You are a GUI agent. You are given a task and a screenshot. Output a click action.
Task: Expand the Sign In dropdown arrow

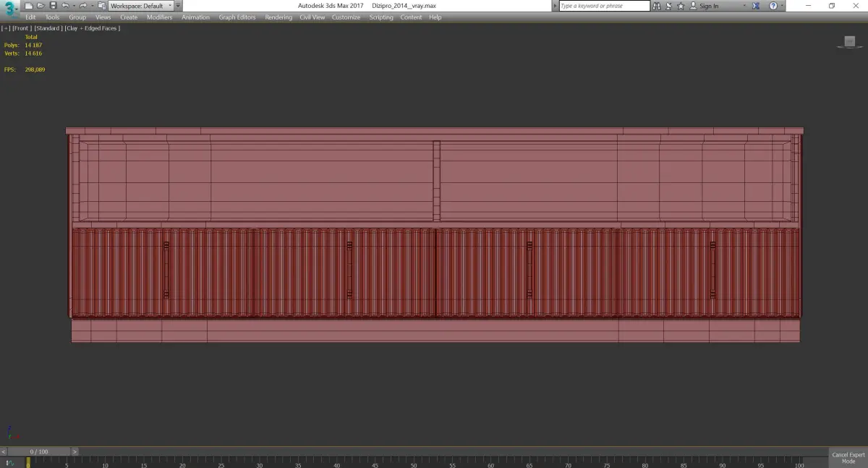[744, 6]
